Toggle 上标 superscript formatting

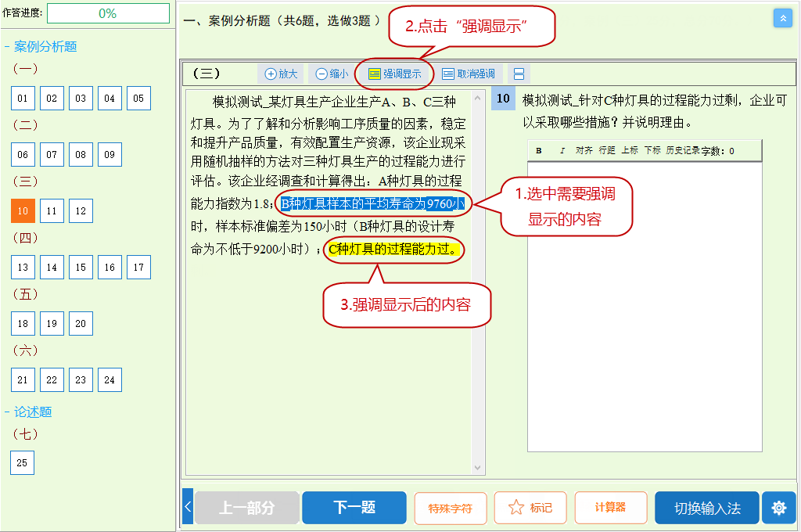point(630,150)
